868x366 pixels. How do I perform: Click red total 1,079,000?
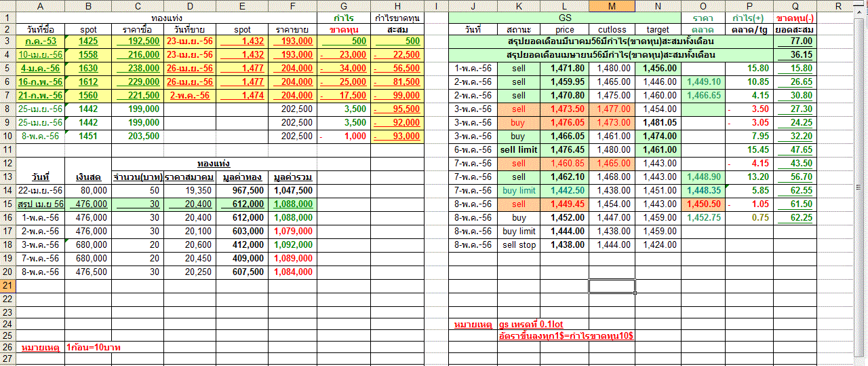tap(292, 231)
